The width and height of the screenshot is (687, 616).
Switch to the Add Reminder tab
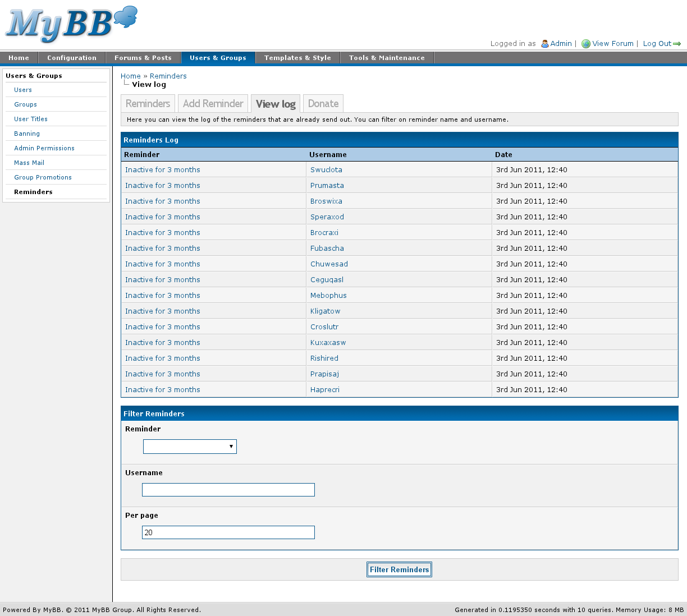213,104
